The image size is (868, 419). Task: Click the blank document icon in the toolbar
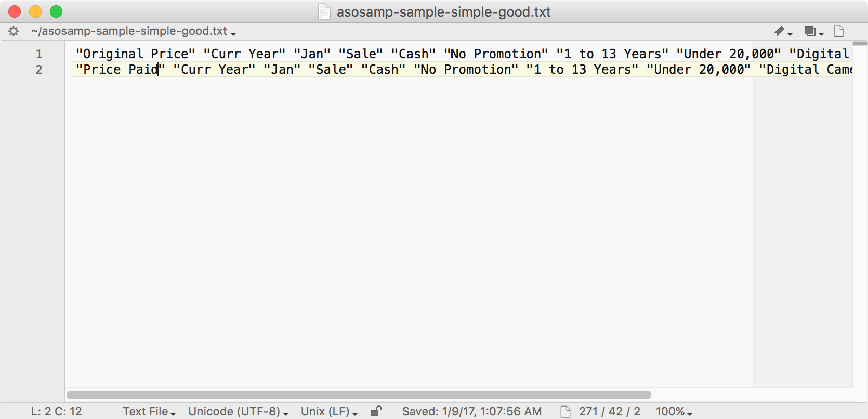839,31
